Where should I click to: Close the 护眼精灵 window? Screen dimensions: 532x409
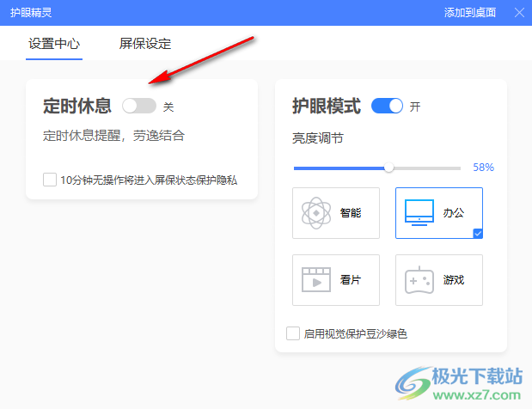coord(519,13)
